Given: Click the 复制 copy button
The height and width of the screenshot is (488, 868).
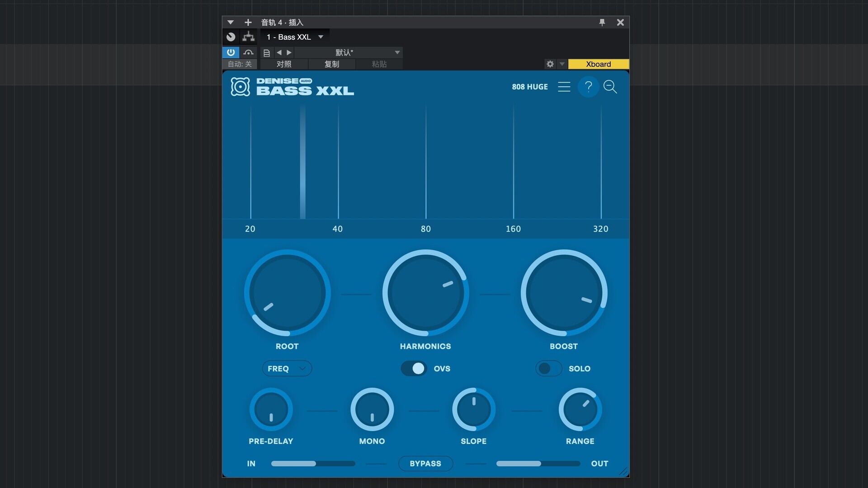Looking at the screenshot, I should tap(331, 64).
